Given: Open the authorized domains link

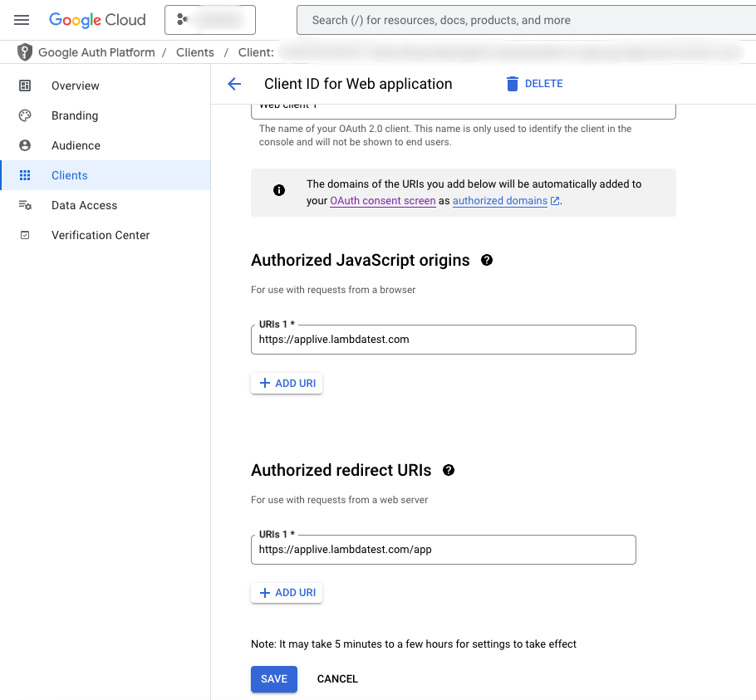Looking at the screenshot, I should pos(500,201).
